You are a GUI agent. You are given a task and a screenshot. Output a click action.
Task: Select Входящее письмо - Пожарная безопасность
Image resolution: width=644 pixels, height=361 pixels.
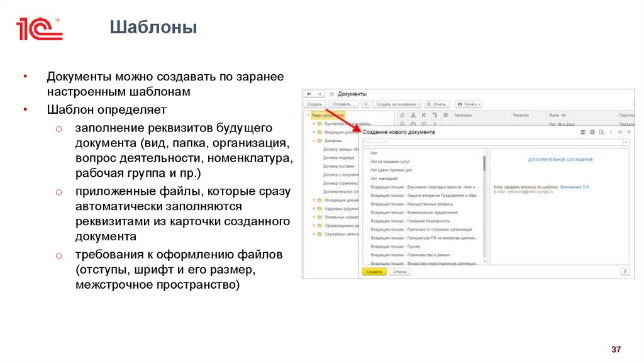click(x=410, y=221)
